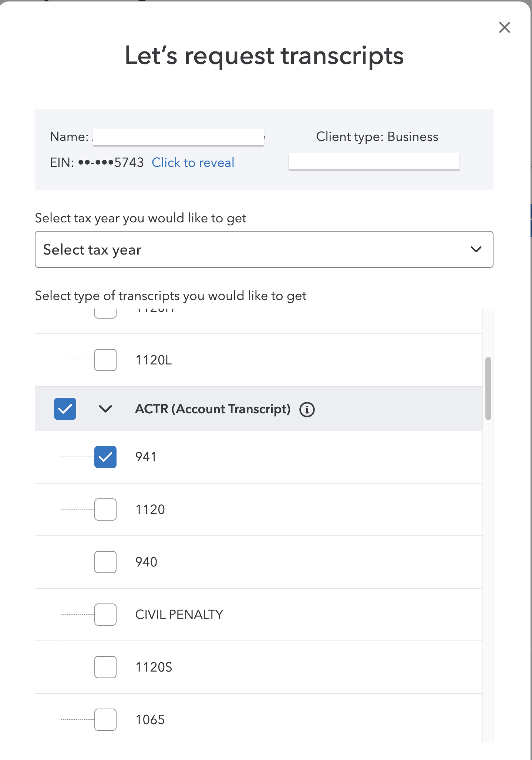Open the Select tax year dropdown
This screenshot has width=532, height=760.
(x=264, y=249)
